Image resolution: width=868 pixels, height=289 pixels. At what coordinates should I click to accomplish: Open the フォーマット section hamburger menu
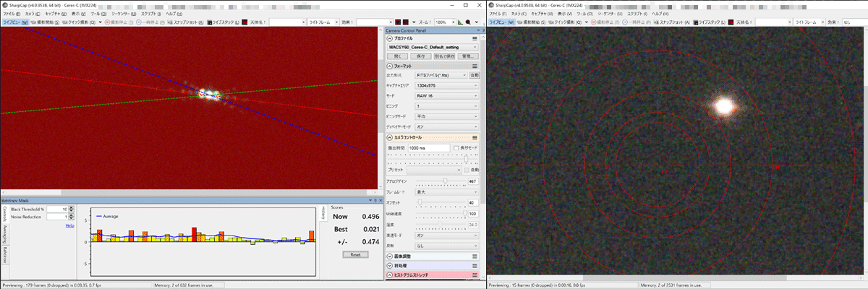tap(475, 66)
